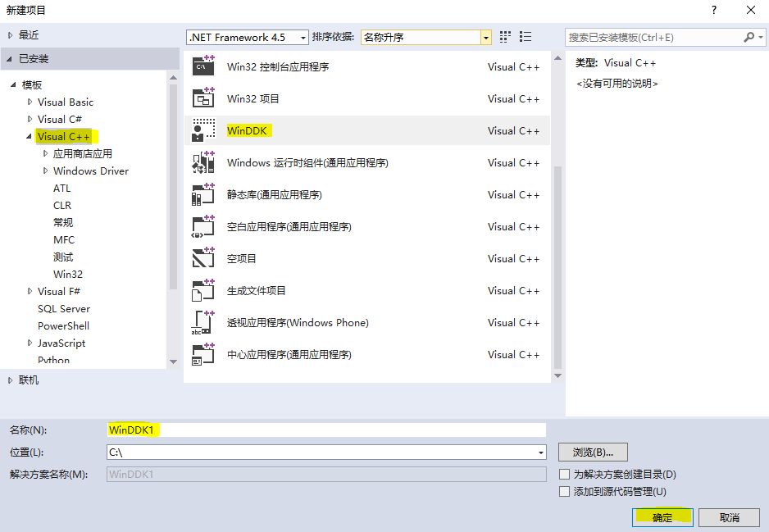Click the search magnifier icon

pyautogui.click(x=749, y=37)
